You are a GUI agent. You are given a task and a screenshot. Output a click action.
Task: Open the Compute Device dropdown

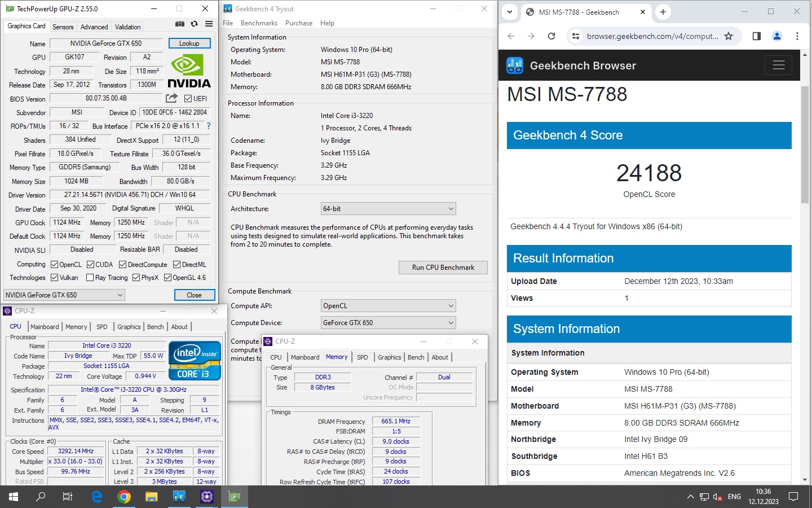(x=388, y=322)
